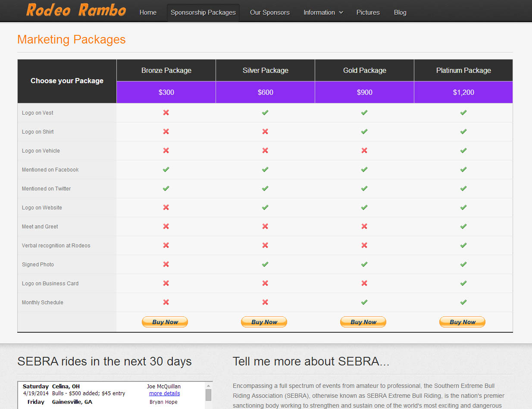Navigate to the Blog page

pos(400,12)
